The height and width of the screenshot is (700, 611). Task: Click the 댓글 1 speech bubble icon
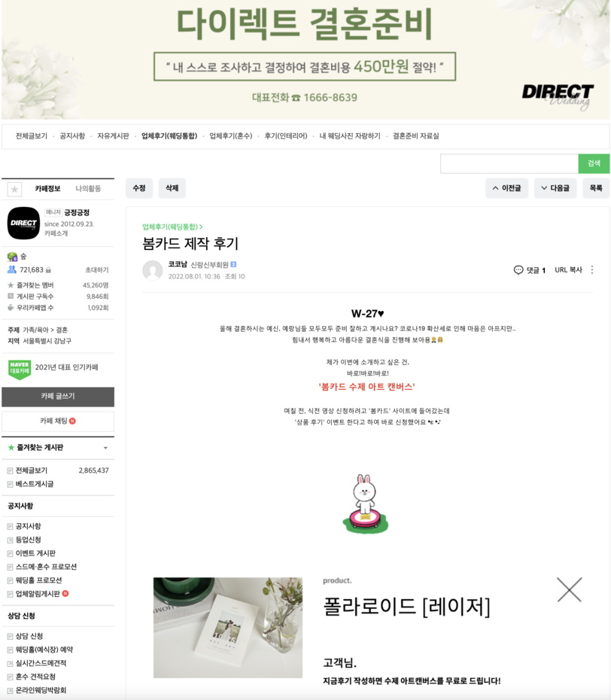tap(518, 269)
